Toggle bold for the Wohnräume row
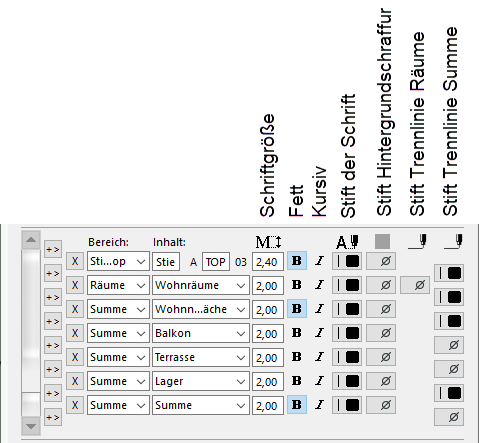The width and height of the screenshot is (479, 443). (x=297, y=285)
